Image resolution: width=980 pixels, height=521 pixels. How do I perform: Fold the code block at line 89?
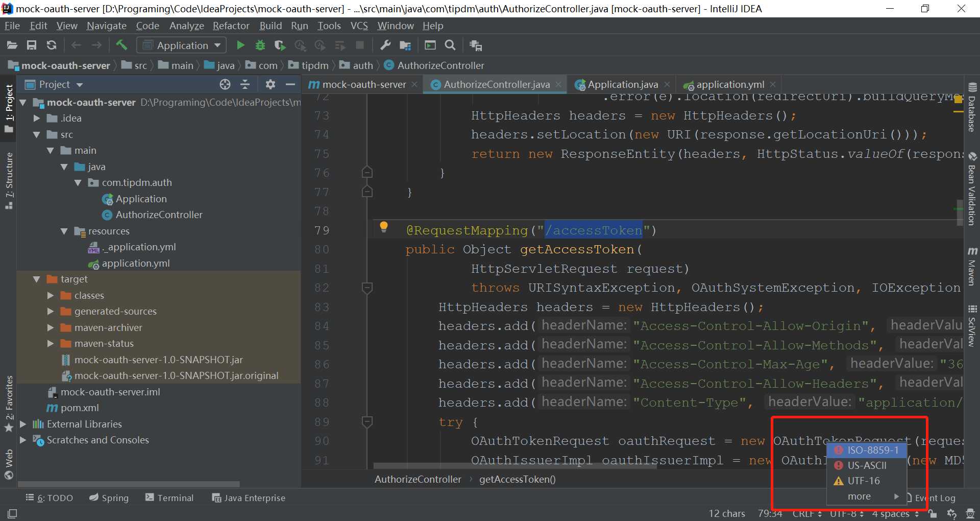[x=367, y=422]
